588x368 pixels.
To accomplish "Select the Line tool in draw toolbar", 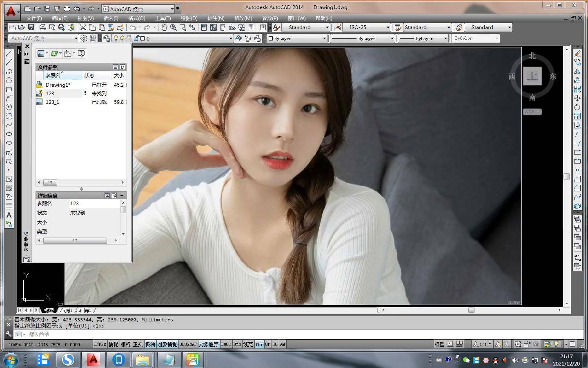I will click(9, 53).
